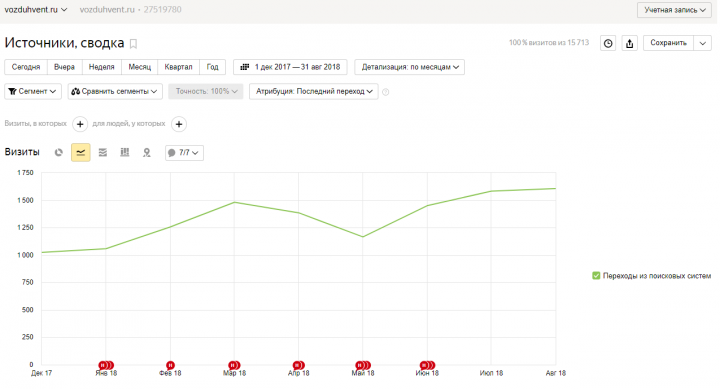Switch to map chart view
This screenshot has height=389, width=720.
click(146, 152)
